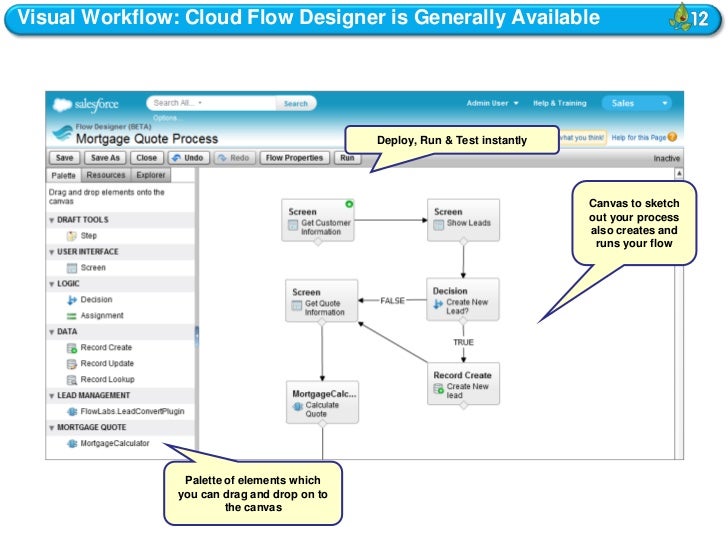
Task: Collapse the MORTGAGE QUOTE section
Action: tap(52, 428)
